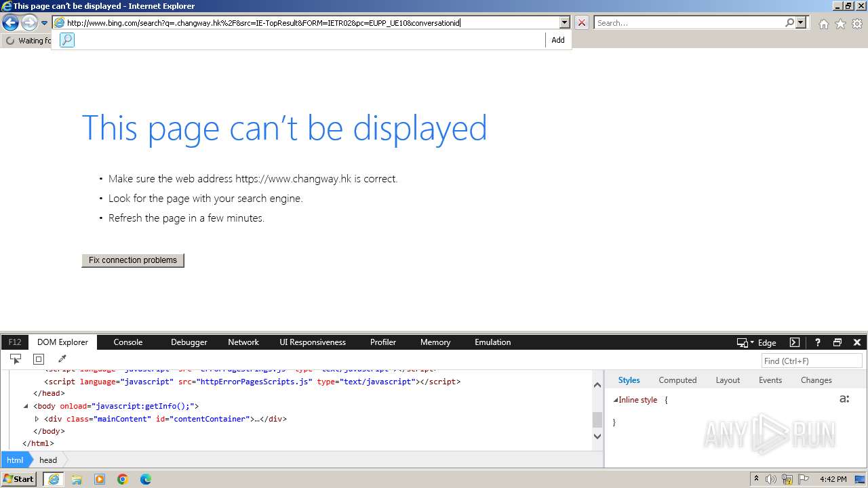Image resolution: width=868 pixels, height=488 pixels.
Task: Click the F12 label in developer tools
Action: coord(15,342)
